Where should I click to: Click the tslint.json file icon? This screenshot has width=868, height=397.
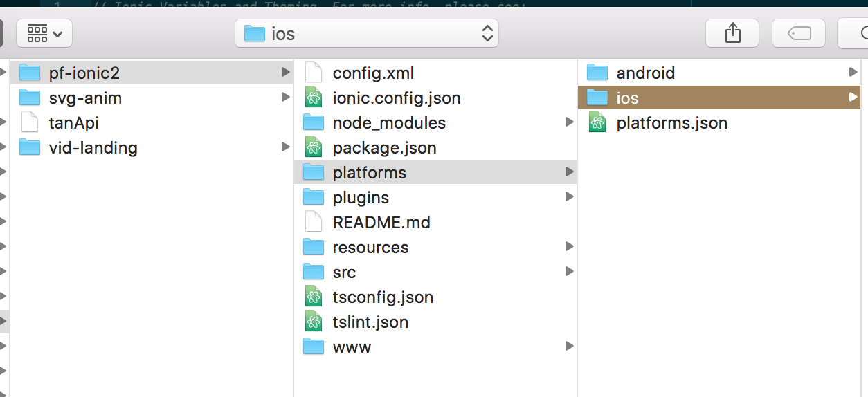tap(314, 322)
